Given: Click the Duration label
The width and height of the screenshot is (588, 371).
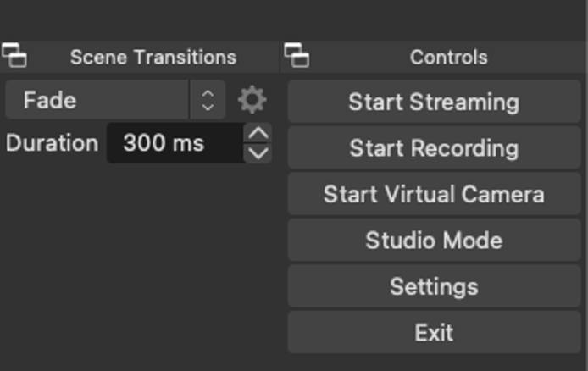Looking at the screenshot, I should [x=52, y=143].
